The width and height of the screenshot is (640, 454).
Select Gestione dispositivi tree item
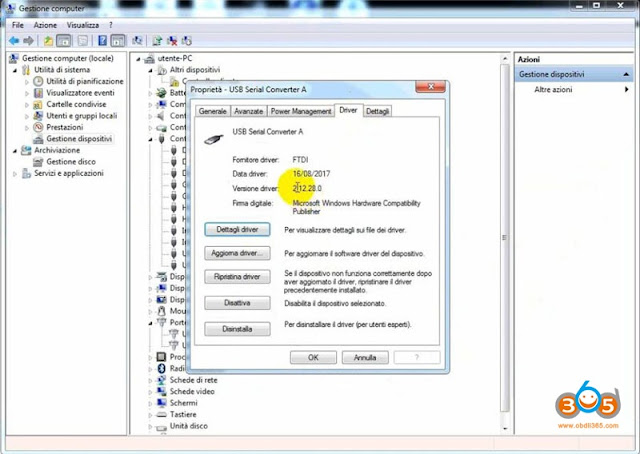[79, 139]
